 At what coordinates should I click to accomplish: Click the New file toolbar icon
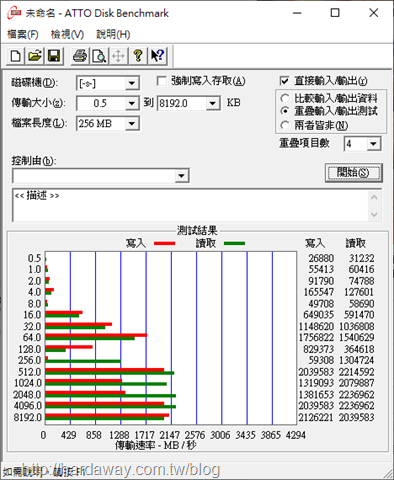point(15,56)
